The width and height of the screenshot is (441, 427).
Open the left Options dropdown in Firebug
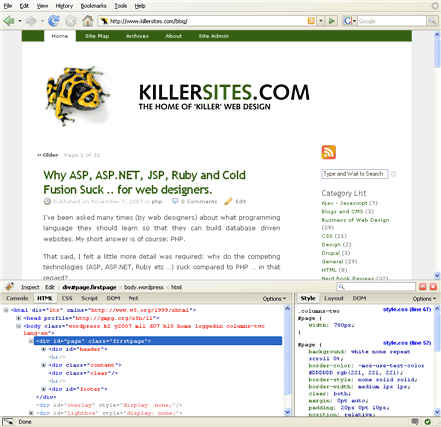tap(274, 299)
